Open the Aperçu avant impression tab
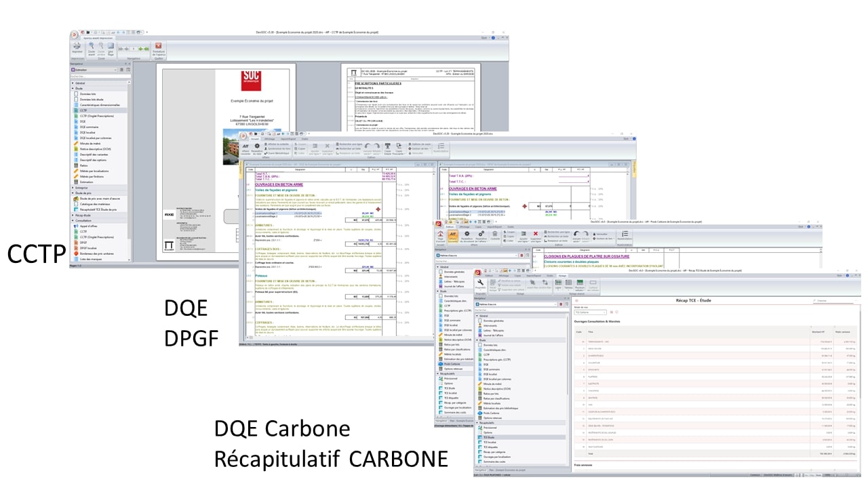Viewport: 868px width, 488px height. tap(97, 39)
